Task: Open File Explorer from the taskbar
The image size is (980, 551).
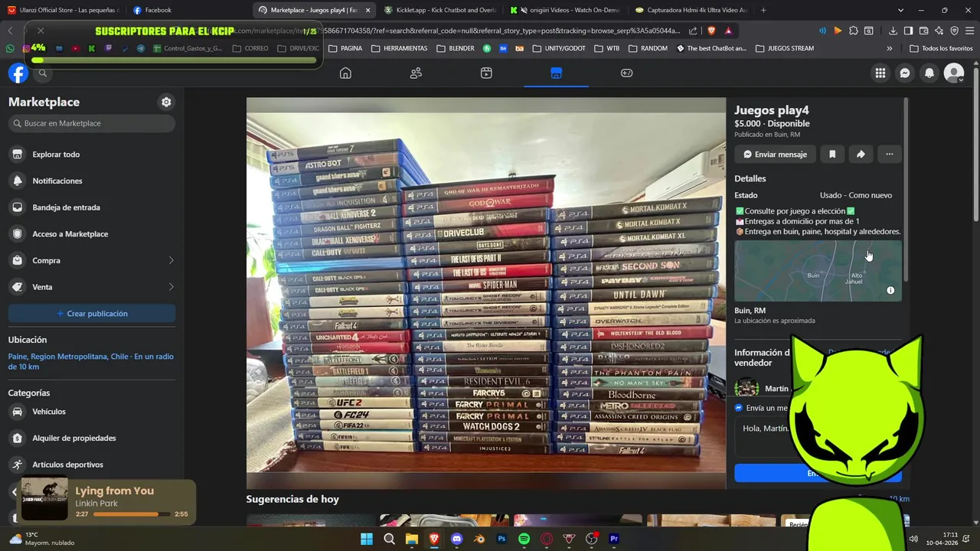Action: (x=412, y=539)
